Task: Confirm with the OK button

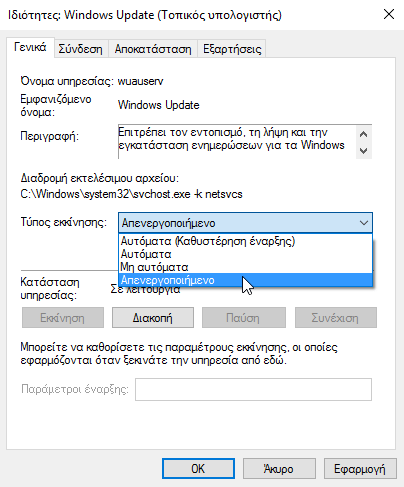Action: tap(198, 469)
